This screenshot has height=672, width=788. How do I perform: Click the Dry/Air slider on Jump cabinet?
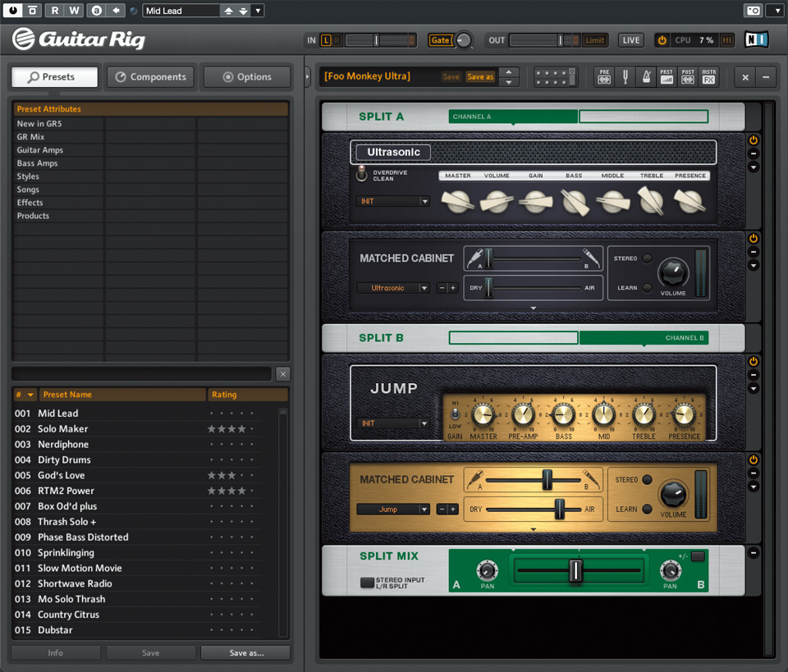click(559, 509)
